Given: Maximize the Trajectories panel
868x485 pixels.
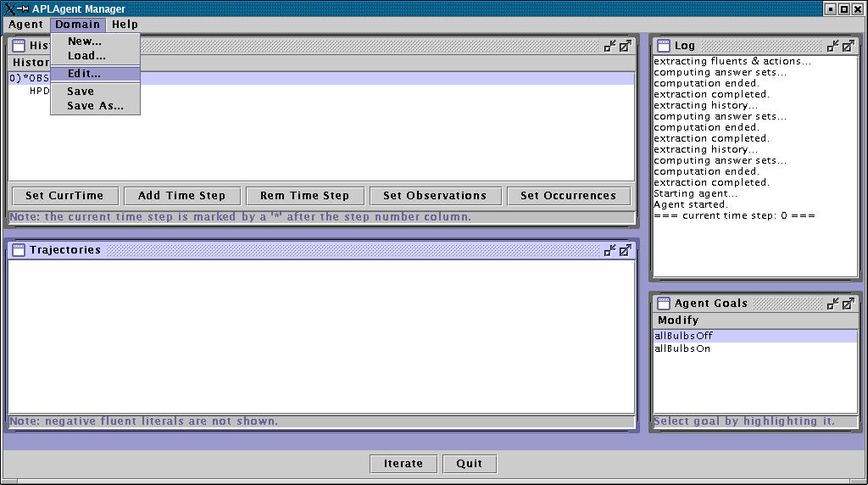Looking at the screenshot, I should 625,250.
